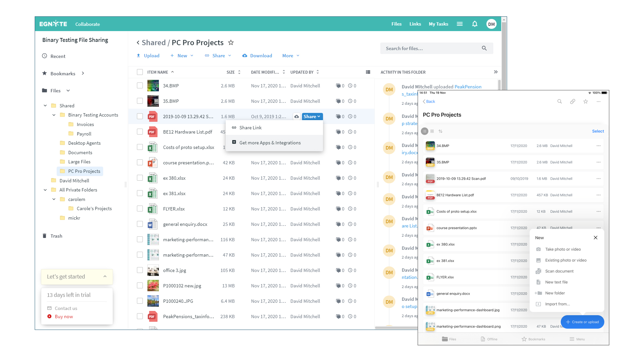Image resolution: width=644 pixels, height=362 pixels.
Task: Click the Buy now link
Action: tap(64, 317)
